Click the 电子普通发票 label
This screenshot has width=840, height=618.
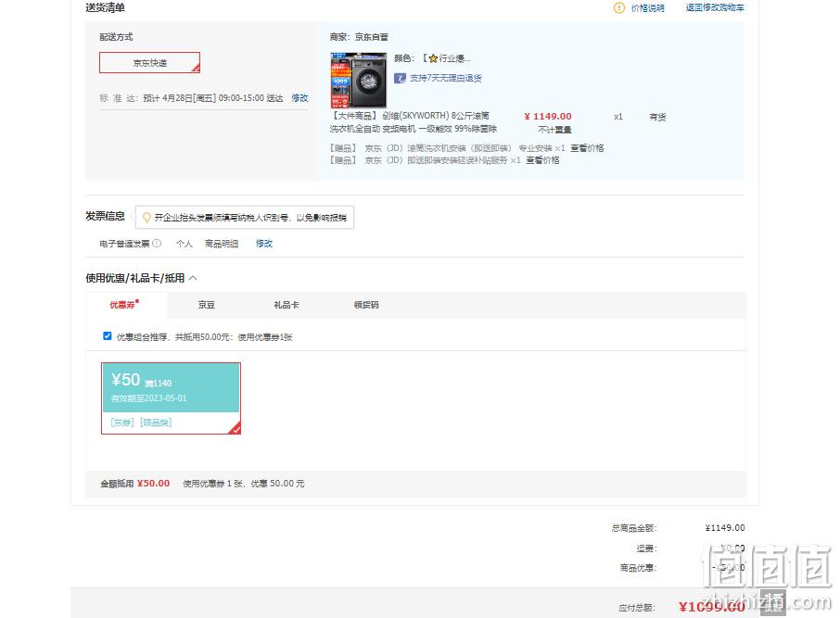pyautogui.click(x=124, y=243)
